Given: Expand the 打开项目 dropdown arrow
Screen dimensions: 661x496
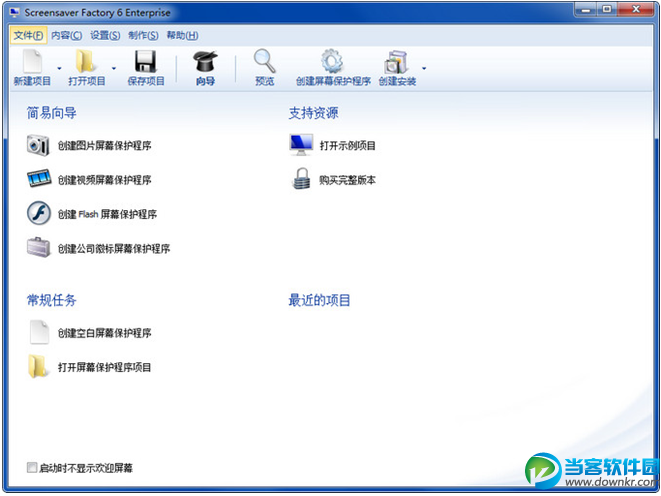Looking at the screenshot, I should (114, 68).
